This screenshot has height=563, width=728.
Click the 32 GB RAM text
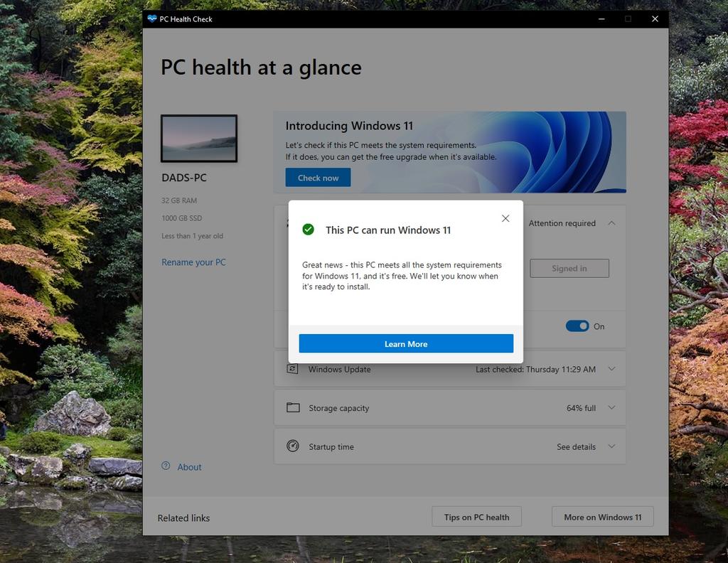pyautogui.click(x=179, y=200)
